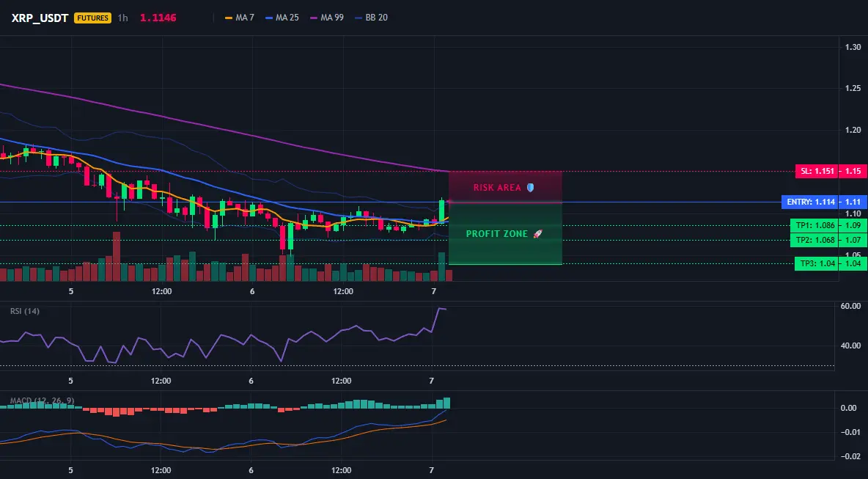Toggle the MA 7 legend item
868x479 pixels.
240,18
